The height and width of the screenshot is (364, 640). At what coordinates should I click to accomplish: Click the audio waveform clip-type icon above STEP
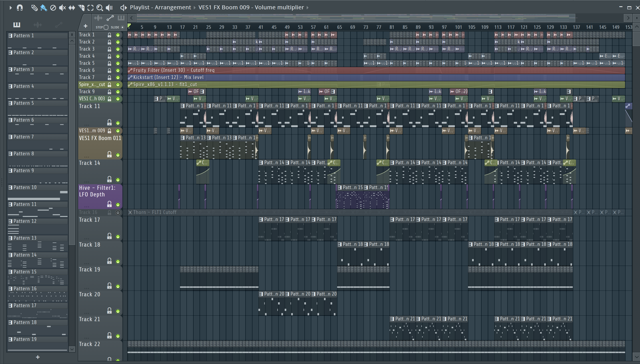tap(98, 18)
